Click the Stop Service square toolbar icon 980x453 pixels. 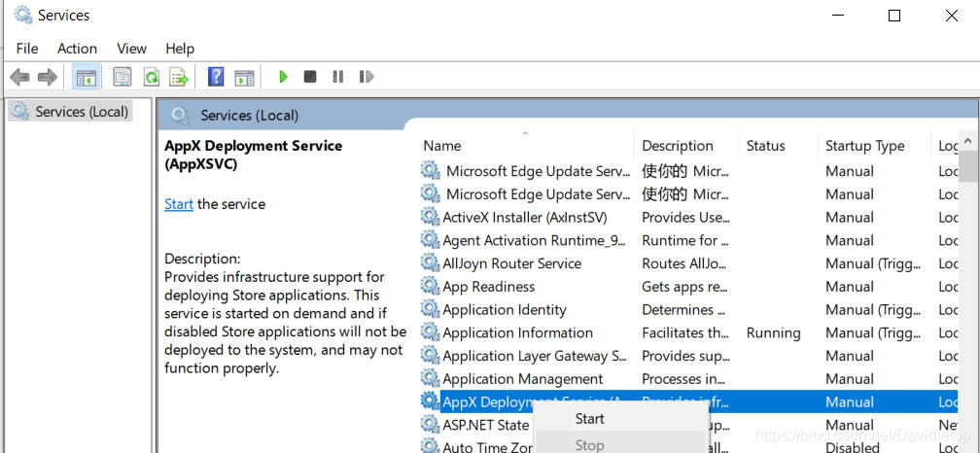tap(310, 77)
